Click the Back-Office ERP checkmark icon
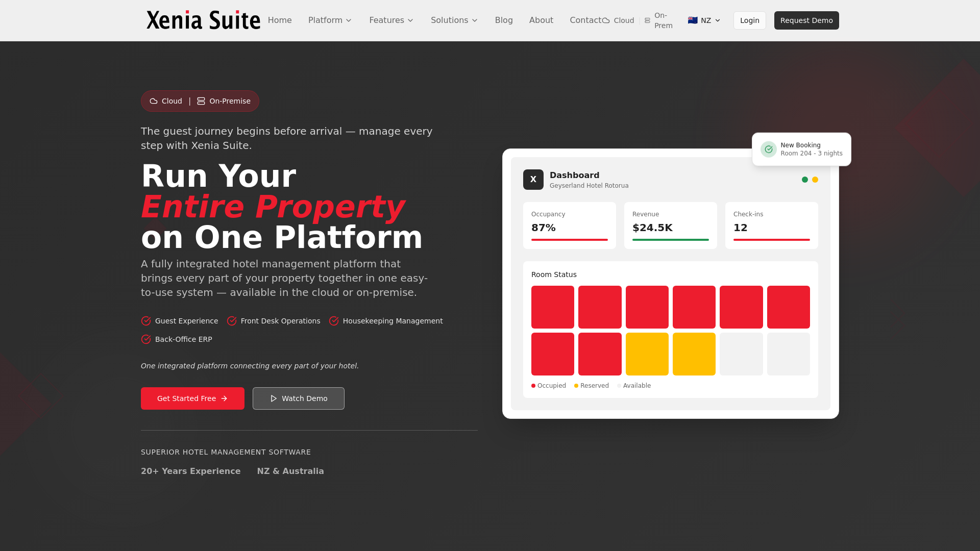Screen dimensions: 980x551 [x=146, y=339]
